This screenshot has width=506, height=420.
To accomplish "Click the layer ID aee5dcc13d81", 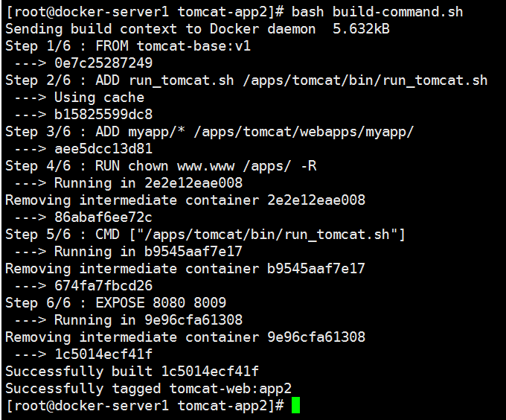I will pyautogui.click(x=103, y=149).
